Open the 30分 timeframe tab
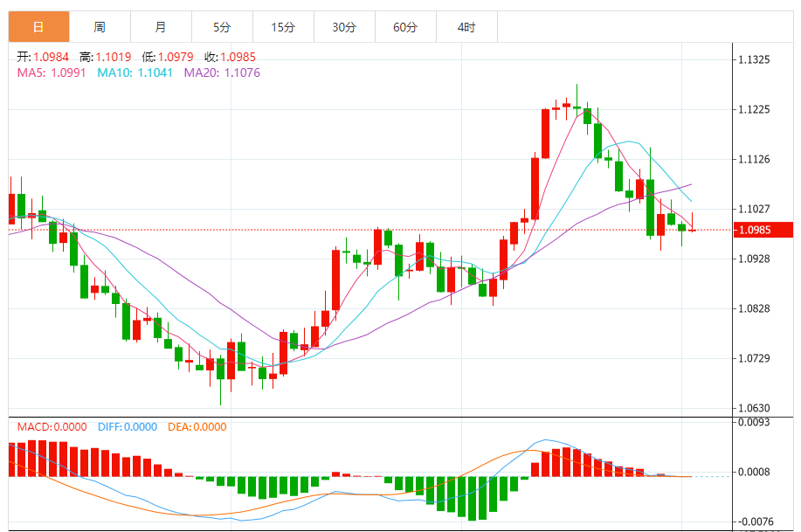Viewport: 801px width, 532px height. [x=344, y=27]
